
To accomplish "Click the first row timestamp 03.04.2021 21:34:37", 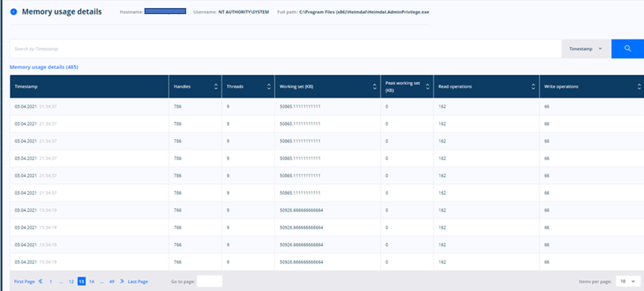I will pyautogui.click(x=36, y=106).
